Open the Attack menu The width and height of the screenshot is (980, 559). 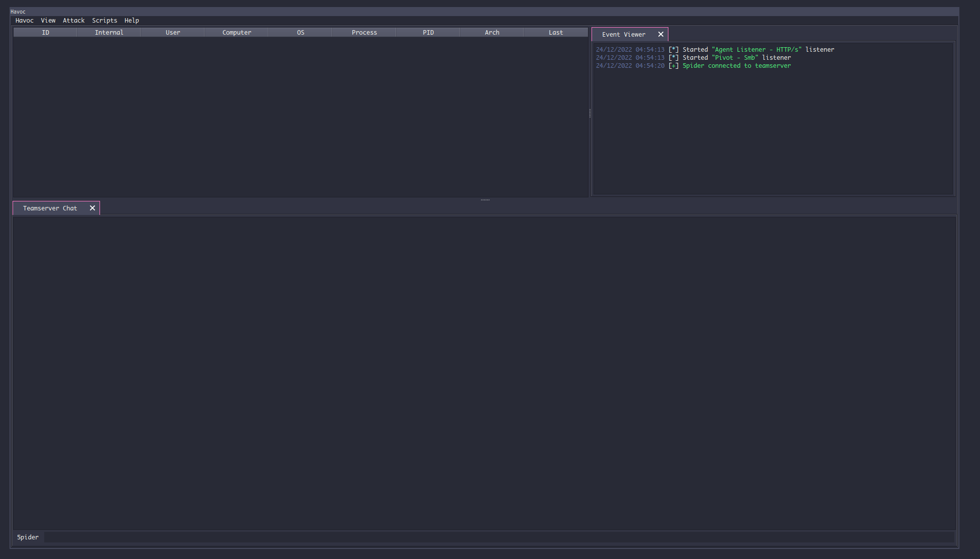[73, 21]
